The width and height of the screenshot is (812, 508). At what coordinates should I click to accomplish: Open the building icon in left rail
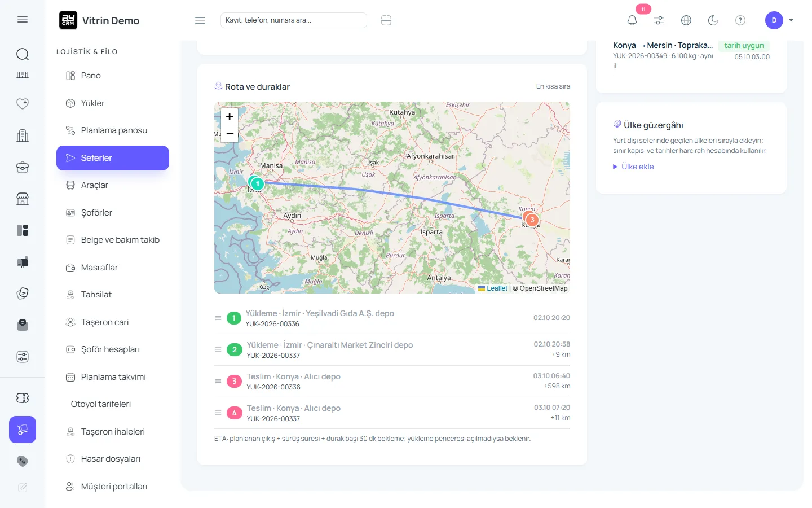click(x=23, y=135)
